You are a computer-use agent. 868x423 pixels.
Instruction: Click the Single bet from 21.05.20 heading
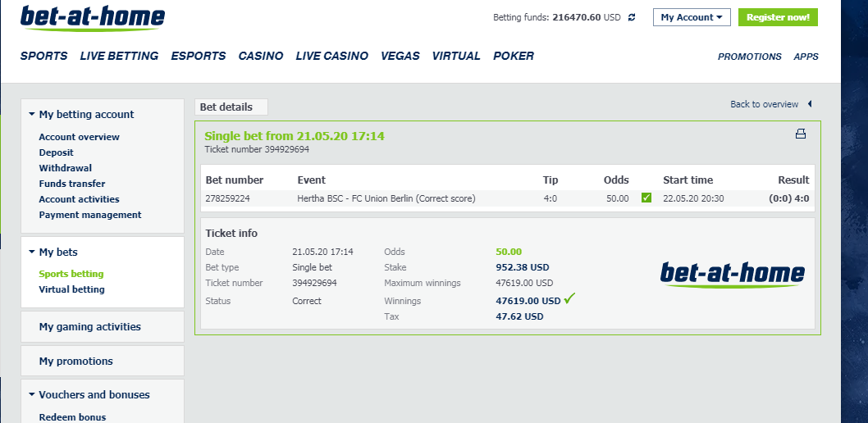coord(295,136)
